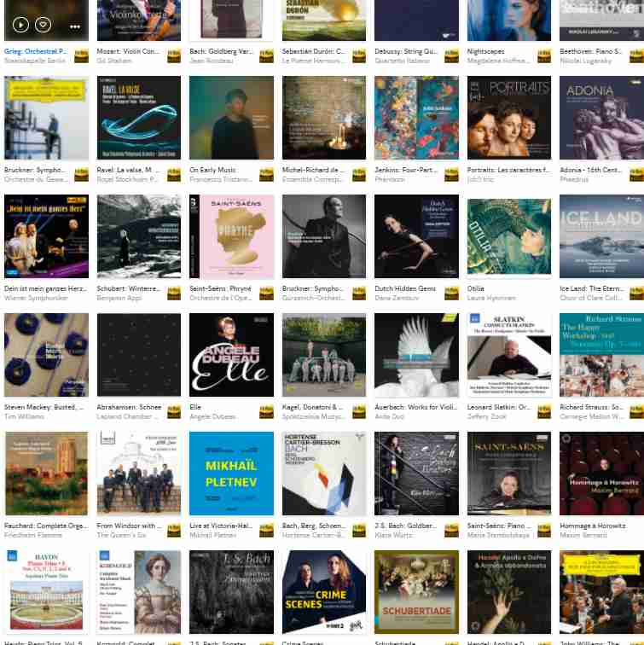
Task: Click Hi-Res badge beside Bach, Berg, Schoenberg
Action: (359, 531)
